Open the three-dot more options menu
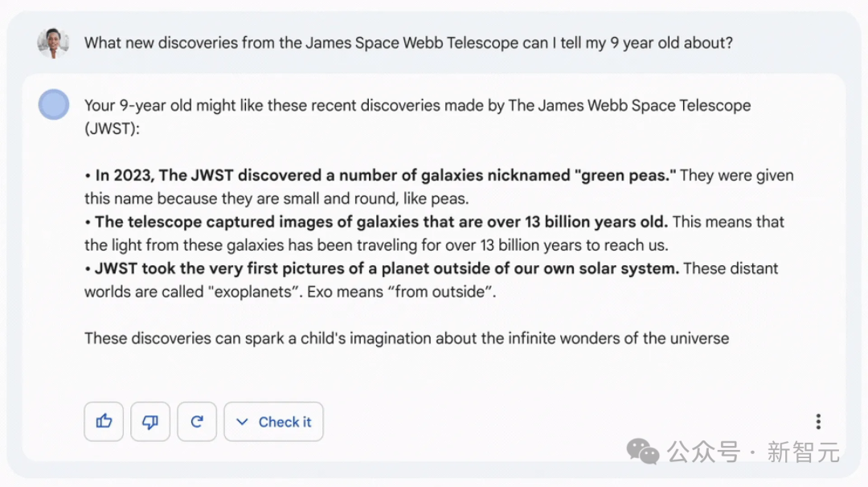The image size is (868, 487). (x=818, y=422)
